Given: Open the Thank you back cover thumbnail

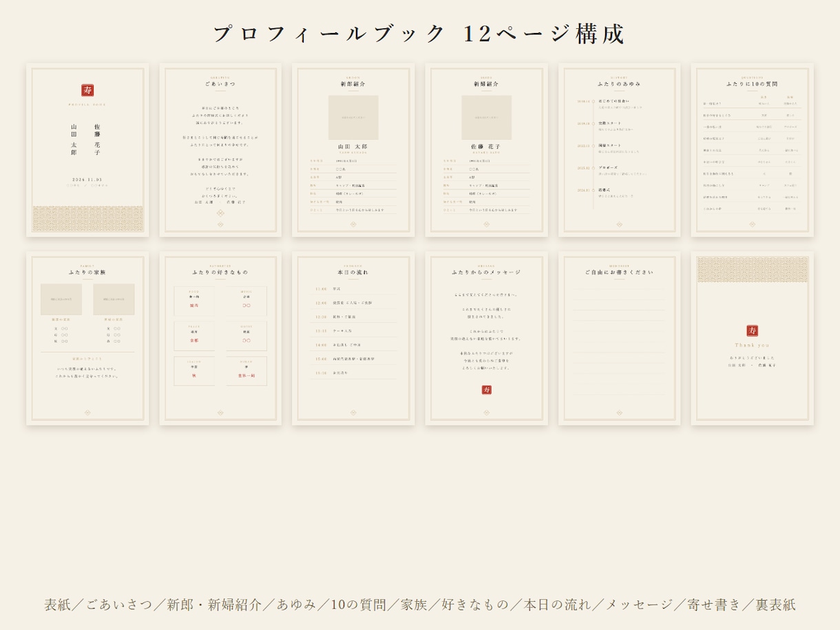Looking at the screenshot, I should (x=752, y=338).
